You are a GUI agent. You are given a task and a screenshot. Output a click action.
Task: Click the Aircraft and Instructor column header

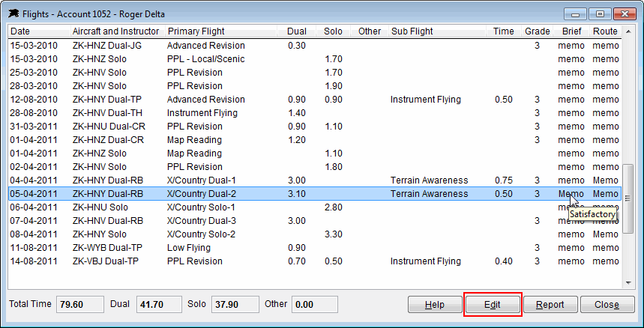point(118,31)
